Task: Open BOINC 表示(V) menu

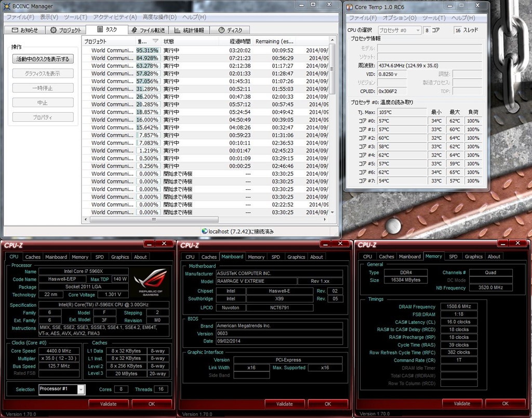Action: click(x=49, y=17)
